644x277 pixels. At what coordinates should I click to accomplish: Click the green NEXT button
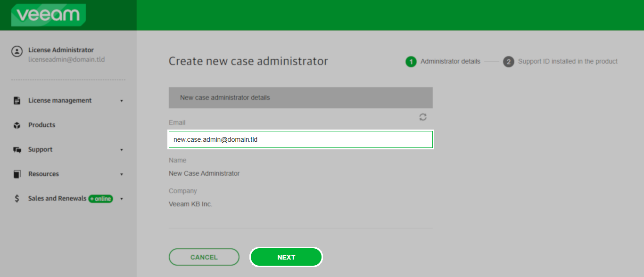286,257
